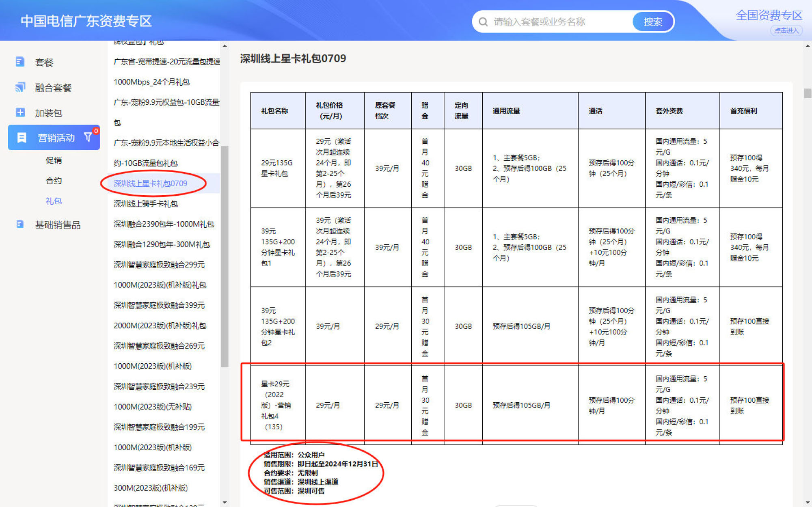Viewport: 812px width, 507px height.
Task: Click the main page scroll-down arrow
Action: [x=808, y=503]
